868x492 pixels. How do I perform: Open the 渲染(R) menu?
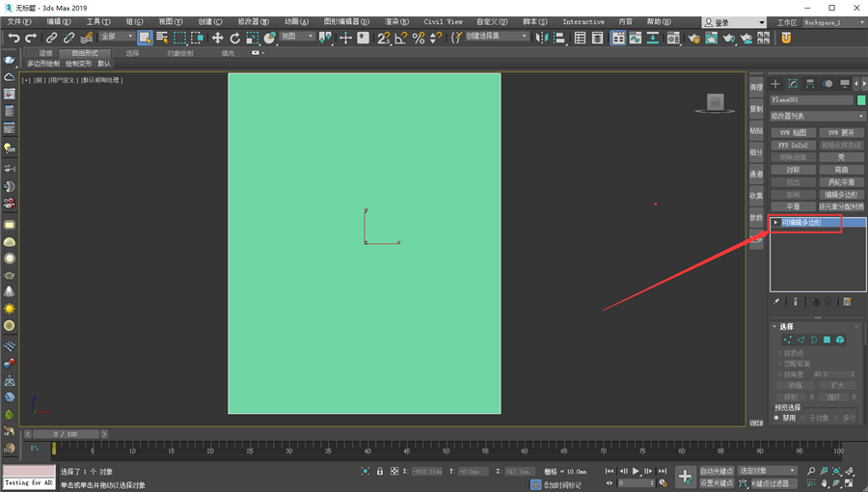point(396,21)
